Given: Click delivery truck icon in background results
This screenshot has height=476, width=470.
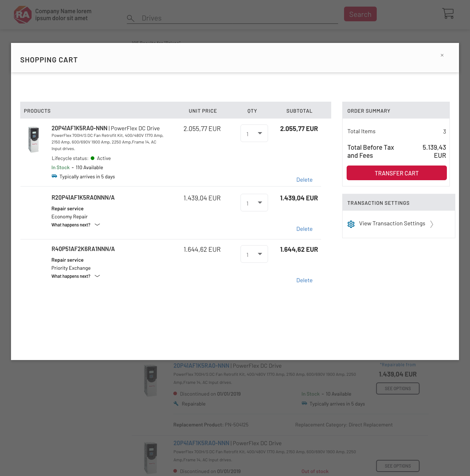Looking at the screenshot, I should click(304, 403).
